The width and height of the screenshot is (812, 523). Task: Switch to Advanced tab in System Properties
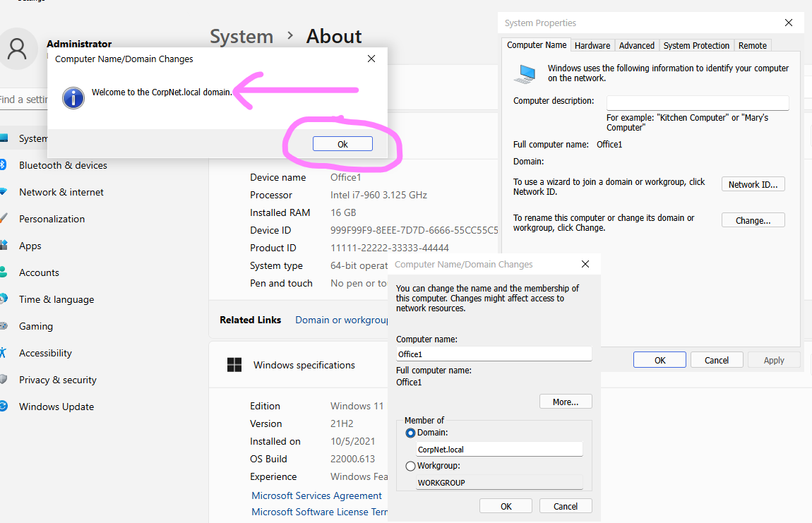click(636, 46)
